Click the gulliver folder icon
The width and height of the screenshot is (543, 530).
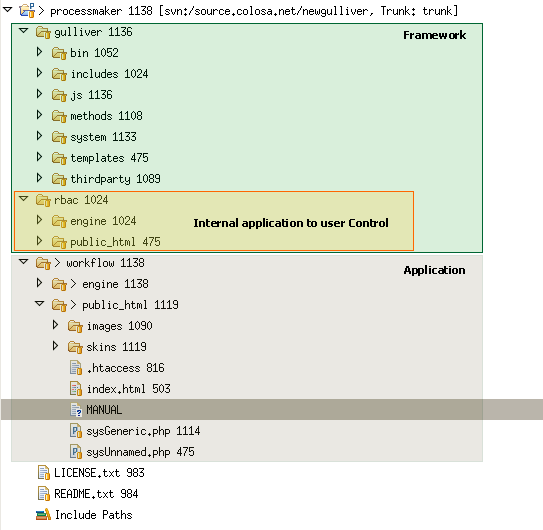[x=43, y=33]
